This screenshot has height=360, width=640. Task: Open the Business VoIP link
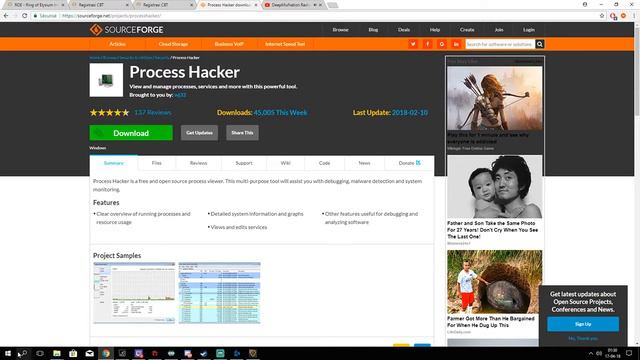[x=229, y=44]
